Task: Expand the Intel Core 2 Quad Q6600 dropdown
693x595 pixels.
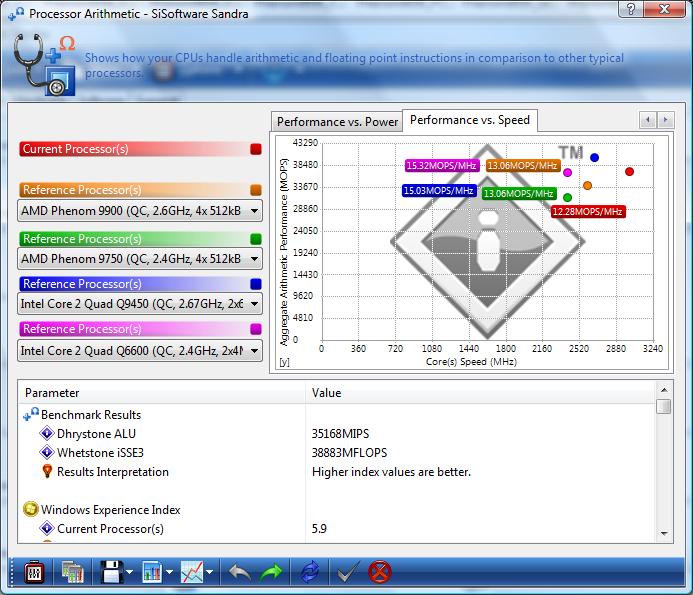Action: (141, 350)
